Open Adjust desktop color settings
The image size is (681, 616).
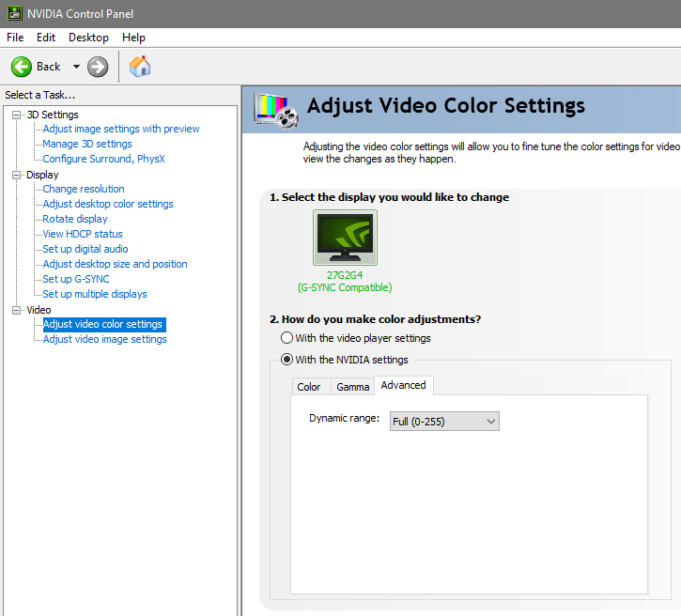pos(108,204)
